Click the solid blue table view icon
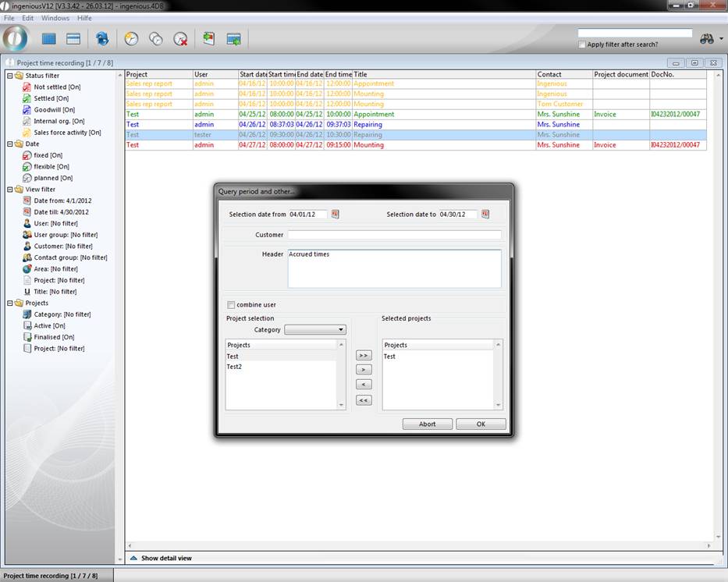Image resolution: width=728 pixels, height=582 pixels. coord(49,38)
